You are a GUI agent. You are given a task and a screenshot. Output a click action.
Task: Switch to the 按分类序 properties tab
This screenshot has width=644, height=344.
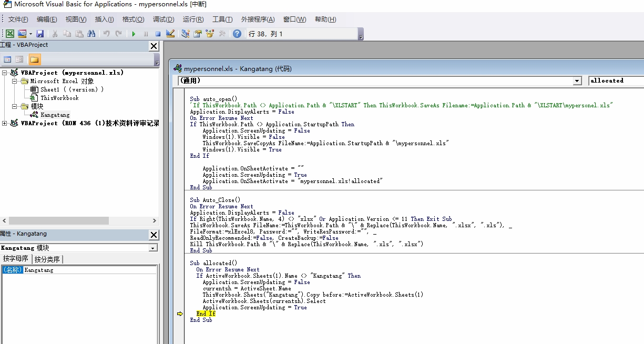47,259
